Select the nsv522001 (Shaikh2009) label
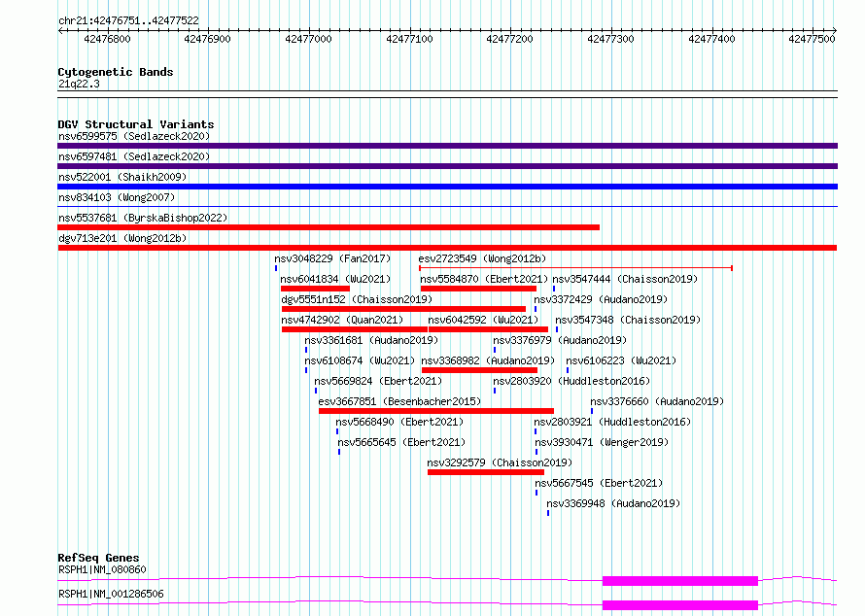 click(122, 177)
